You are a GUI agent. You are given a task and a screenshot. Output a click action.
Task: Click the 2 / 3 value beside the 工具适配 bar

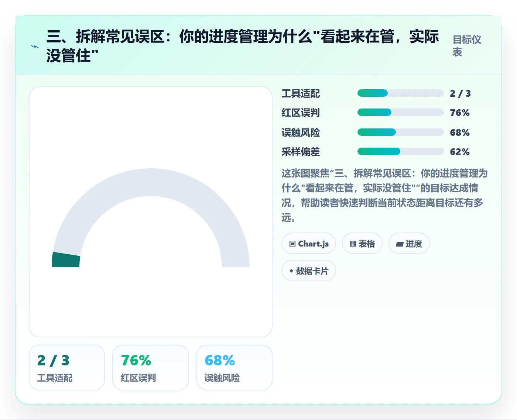click(x=460, y=93)
